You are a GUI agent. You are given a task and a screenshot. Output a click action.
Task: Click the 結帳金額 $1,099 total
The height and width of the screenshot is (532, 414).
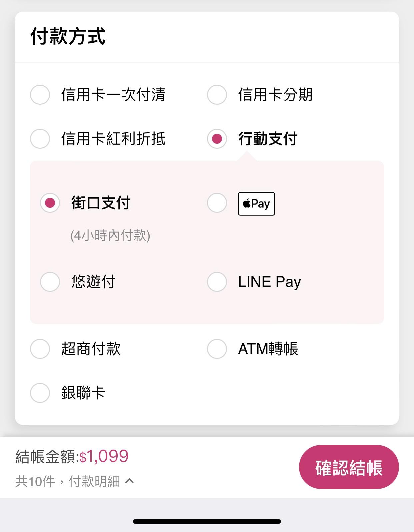pos(72,456)
